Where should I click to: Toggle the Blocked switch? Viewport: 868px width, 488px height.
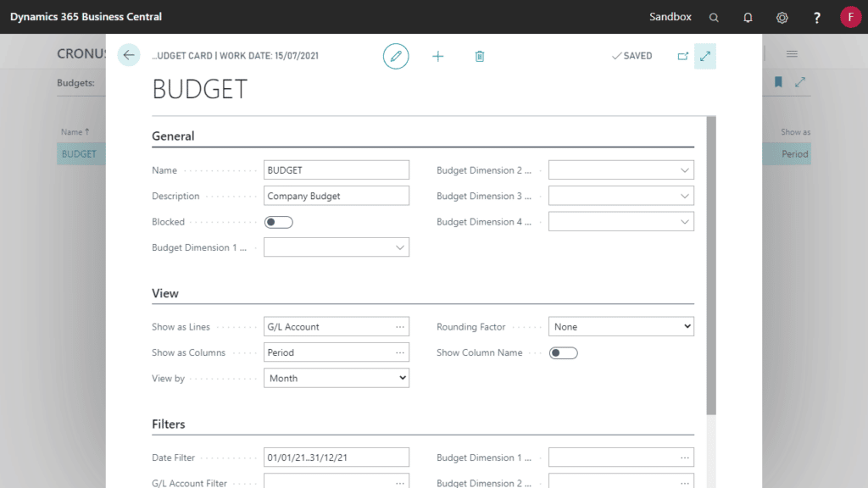tap(278, 221)
